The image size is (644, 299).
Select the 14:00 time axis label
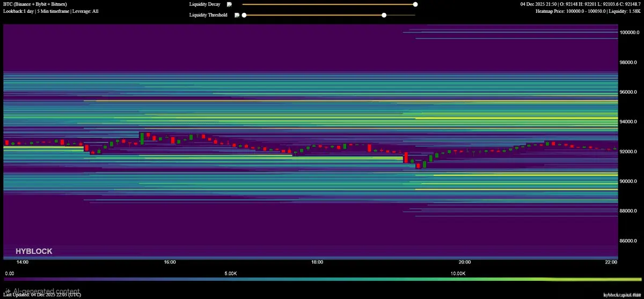23,263
